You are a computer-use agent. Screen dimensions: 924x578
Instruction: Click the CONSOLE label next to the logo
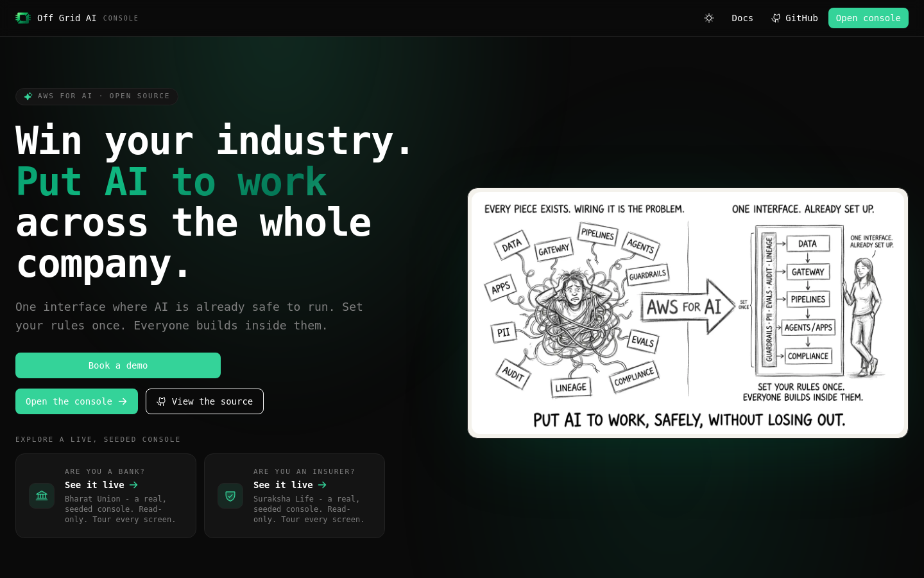click(121, 19)
